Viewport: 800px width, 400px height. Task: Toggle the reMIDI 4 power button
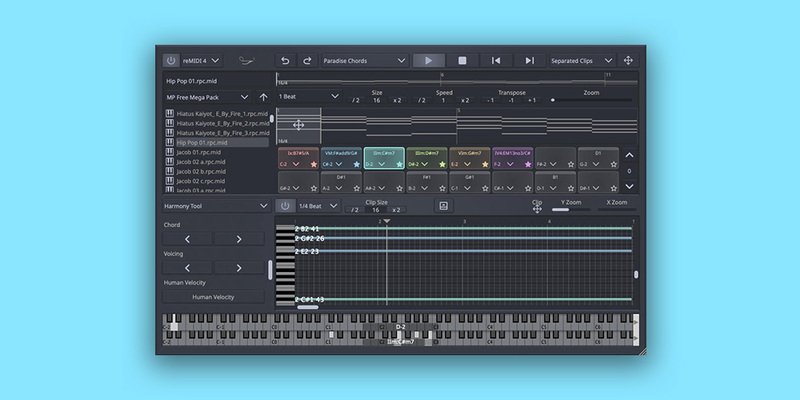(171, 61)
